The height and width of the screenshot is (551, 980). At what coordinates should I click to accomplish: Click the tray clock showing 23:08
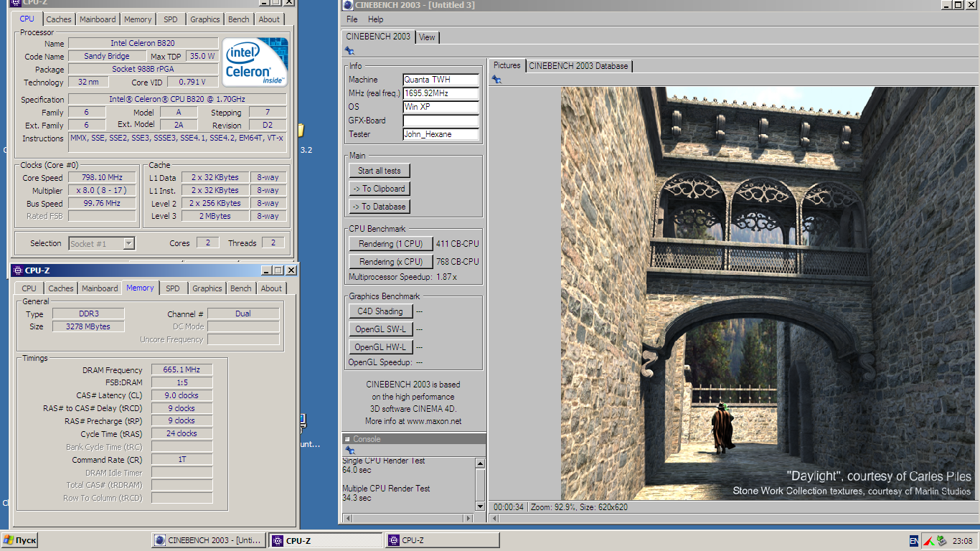[x=962, y=541]
